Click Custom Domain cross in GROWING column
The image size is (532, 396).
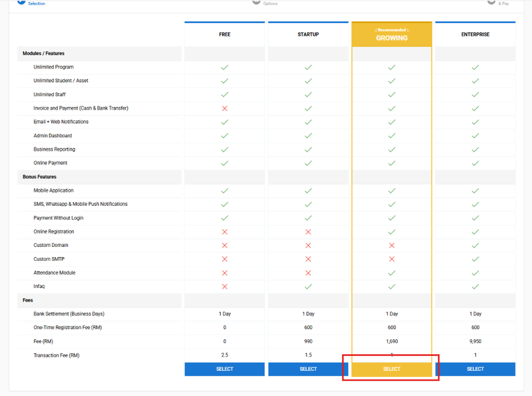392,245
